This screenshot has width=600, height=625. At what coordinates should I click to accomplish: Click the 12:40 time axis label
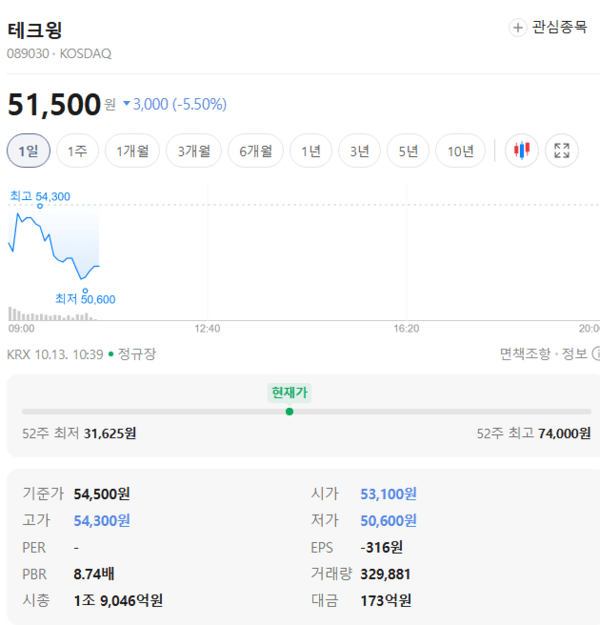[x=207, y=329]
